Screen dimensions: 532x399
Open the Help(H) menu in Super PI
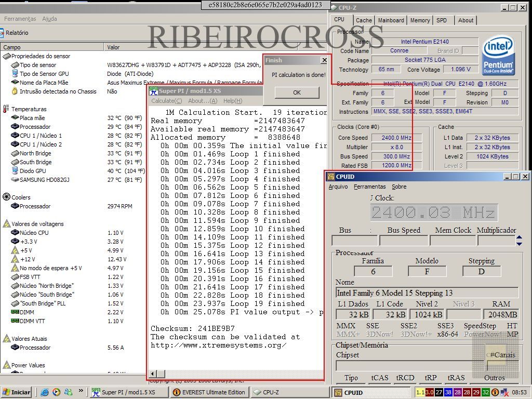pyautogui.click(x=233, y=101)
